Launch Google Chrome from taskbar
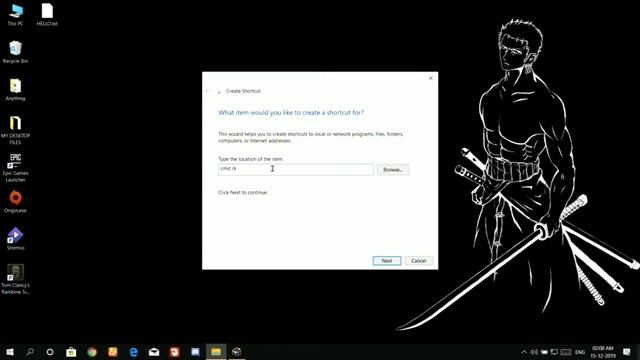The width and height of the screenshot is (640, 360). (x=92, y=352)
